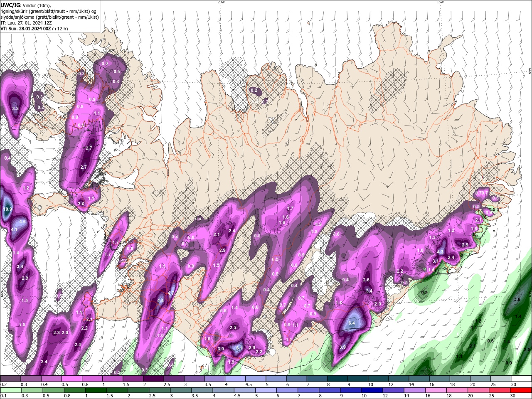Screen dimensions: 532x399
Task: Click the VT: Sun. 28.01.2024 00Z valid time
Action: coord(34,29)
